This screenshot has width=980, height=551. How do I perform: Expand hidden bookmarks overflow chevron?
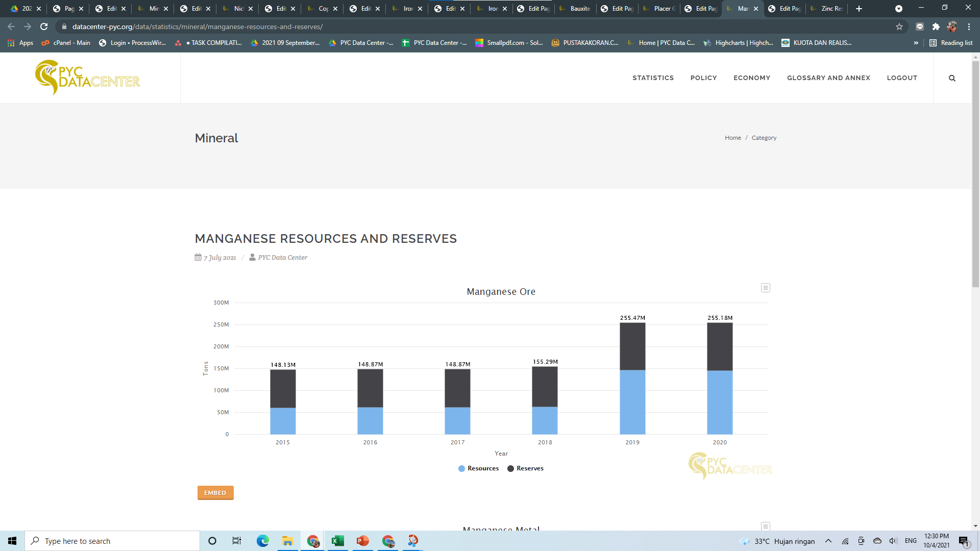pos(916,43)
